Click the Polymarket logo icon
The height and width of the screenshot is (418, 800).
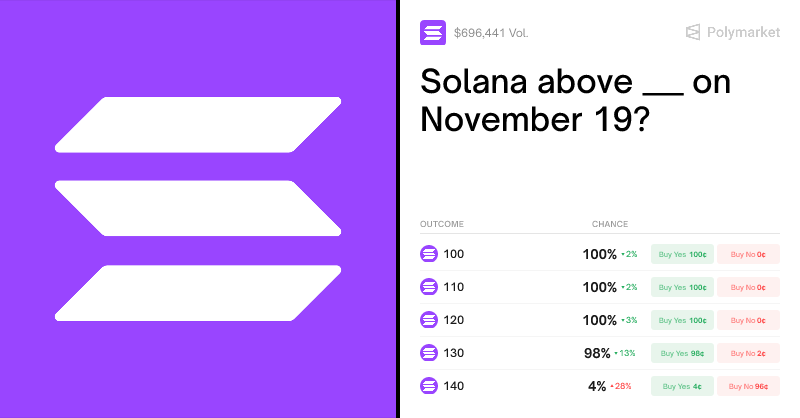[x=693, y=33]
